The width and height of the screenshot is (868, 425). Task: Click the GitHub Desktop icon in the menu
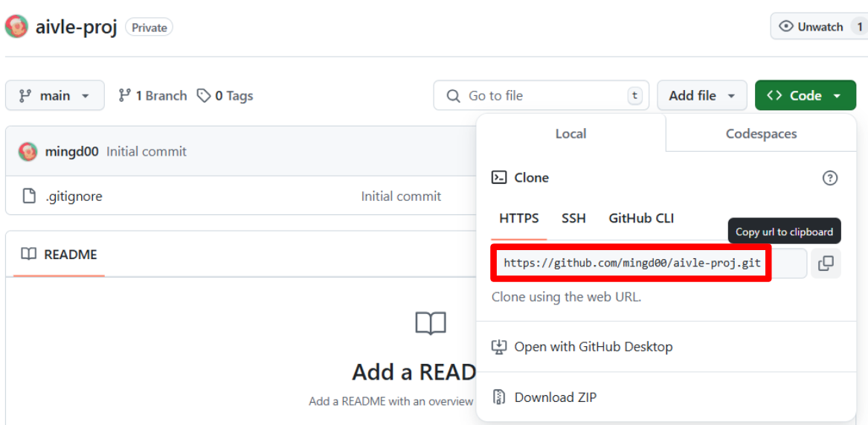[499, 347]
